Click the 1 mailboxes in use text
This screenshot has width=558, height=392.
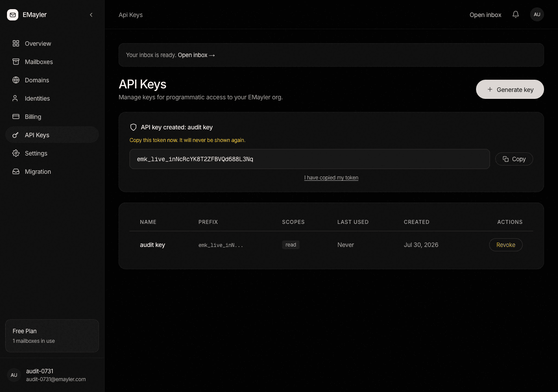point(34,341)
